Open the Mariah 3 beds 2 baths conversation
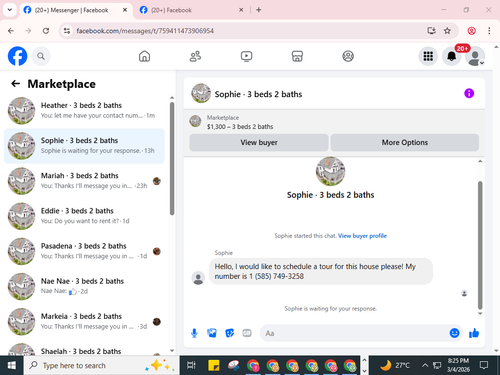Screen dimensions: 500x375 (84, 181)
